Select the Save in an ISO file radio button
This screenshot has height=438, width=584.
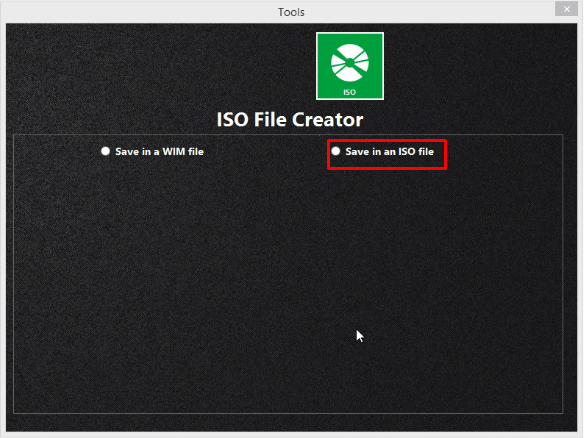click(336, 151)
